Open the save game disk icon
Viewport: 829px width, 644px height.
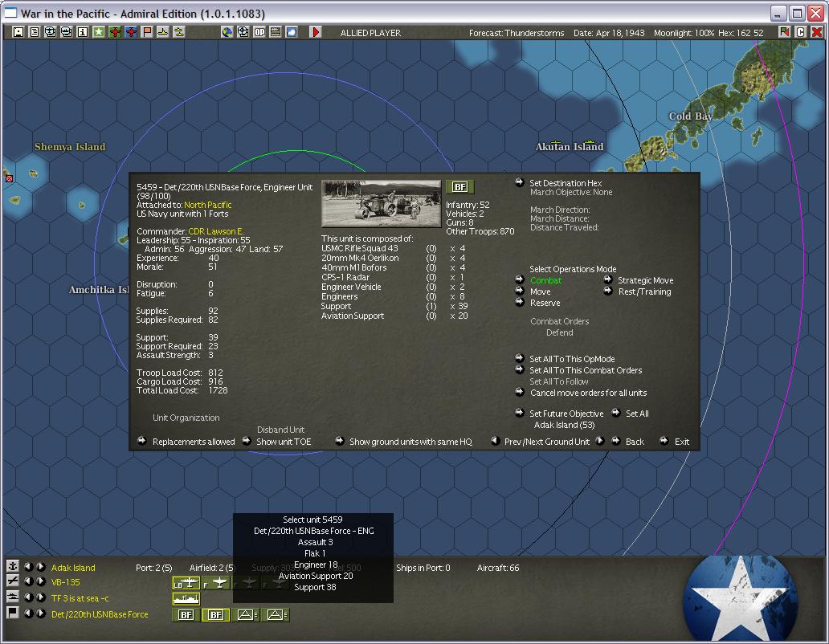click(x=18, y=32)
